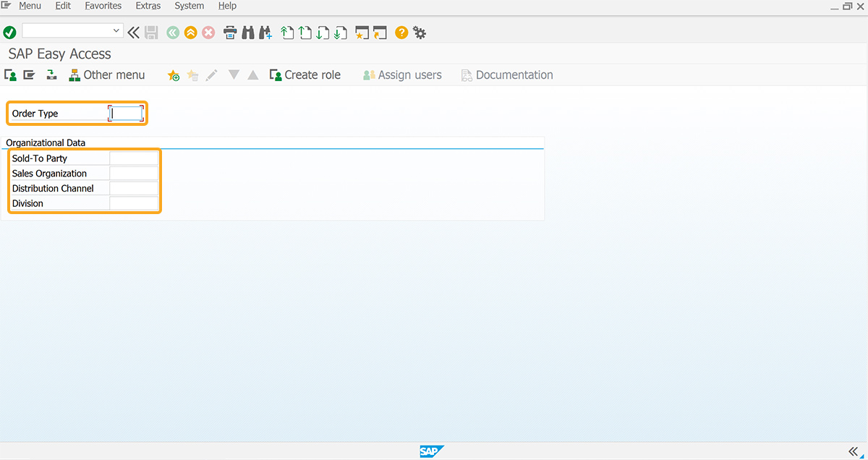Image resolution: width=868 pixels, height=460 pixels.
Task: Open the Extras menu
Action: (x=148, y=6)
